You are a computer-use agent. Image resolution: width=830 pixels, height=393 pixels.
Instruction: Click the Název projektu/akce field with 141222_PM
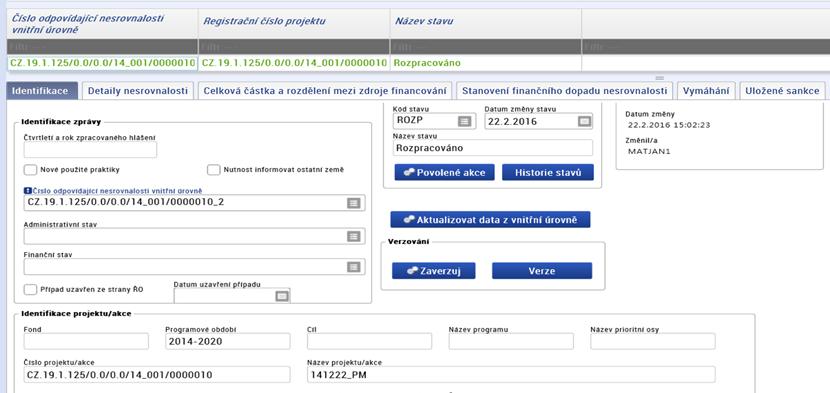pyautogui.click(x=511, y=374)
